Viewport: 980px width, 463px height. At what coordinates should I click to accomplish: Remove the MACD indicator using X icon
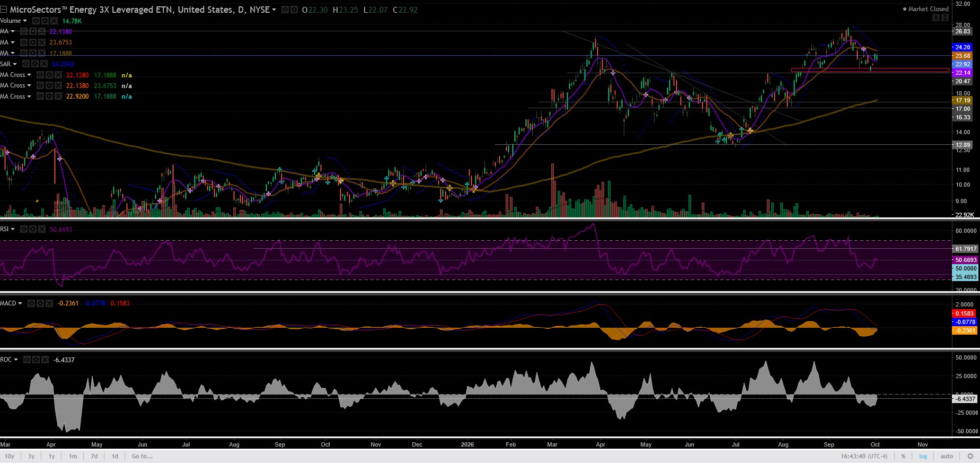pos(49,303)
